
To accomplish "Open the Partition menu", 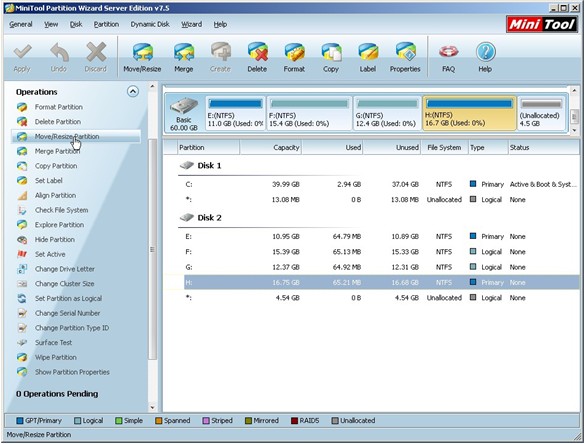I will (106, 24).
